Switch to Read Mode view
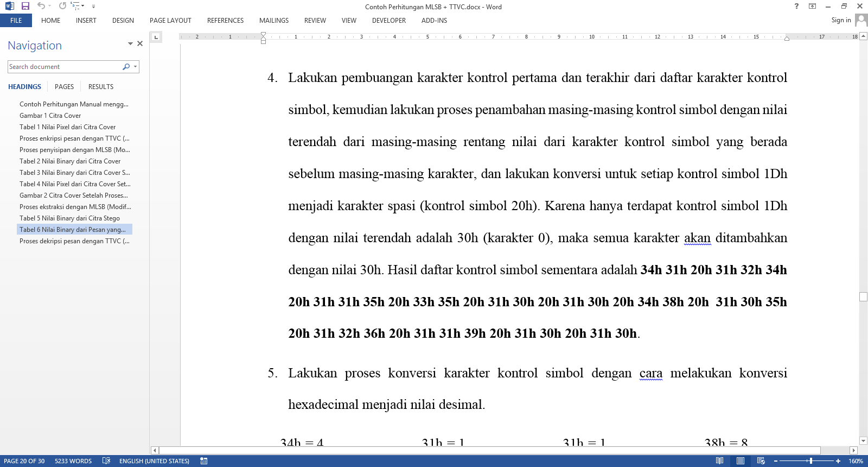Viewport: 868px width, 467px height. click(x=719, y=461)
